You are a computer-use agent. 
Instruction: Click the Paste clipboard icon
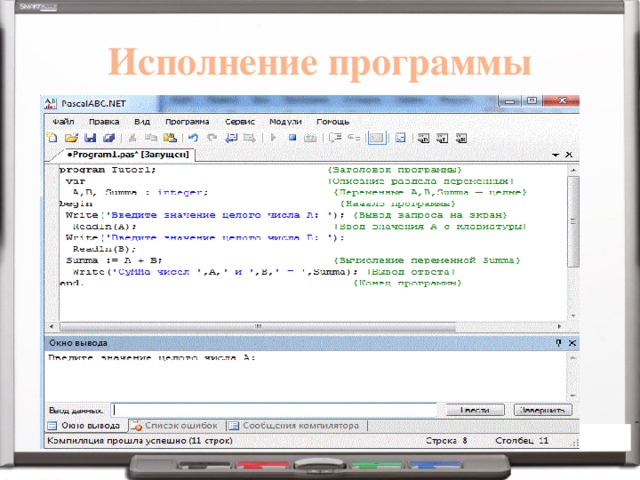point(170,138)
